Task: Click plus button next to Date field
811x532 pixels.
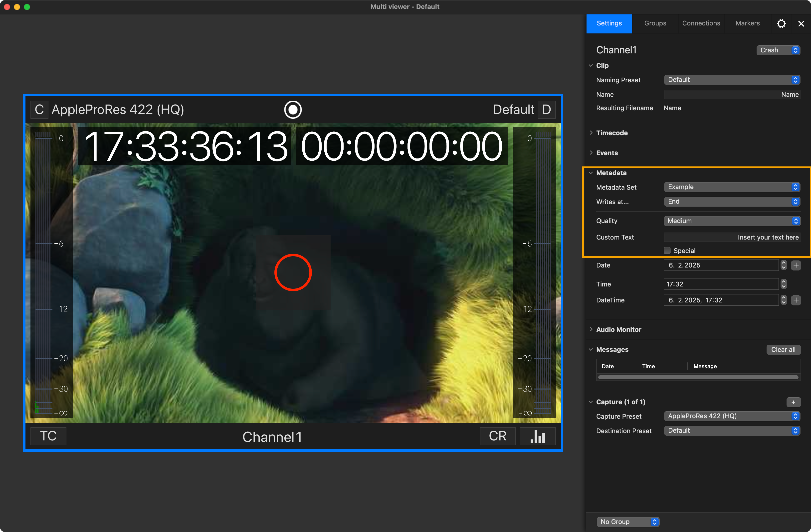Action: coord(796,265)
